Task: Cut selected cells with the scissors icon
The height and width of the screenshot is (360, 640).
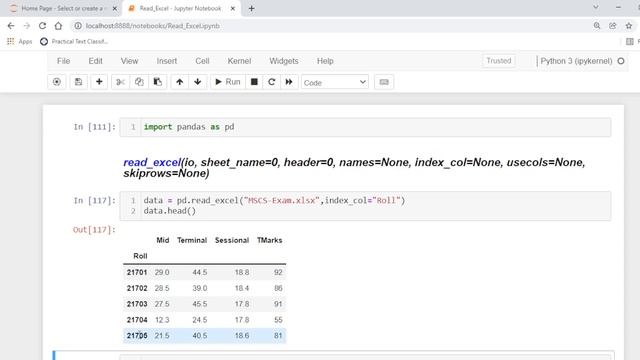Action: pos(120,82)
